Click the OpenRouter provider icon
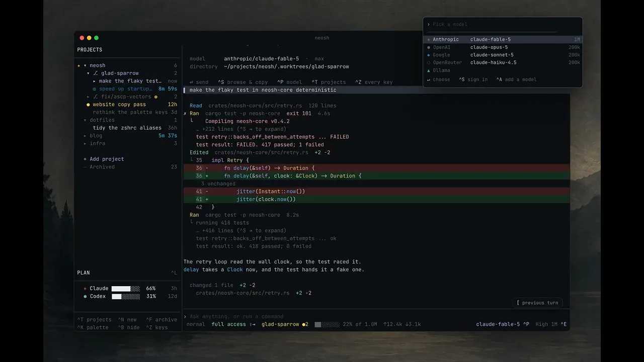The width and height of the screenshot is (644, 362). tap(428, 63)
